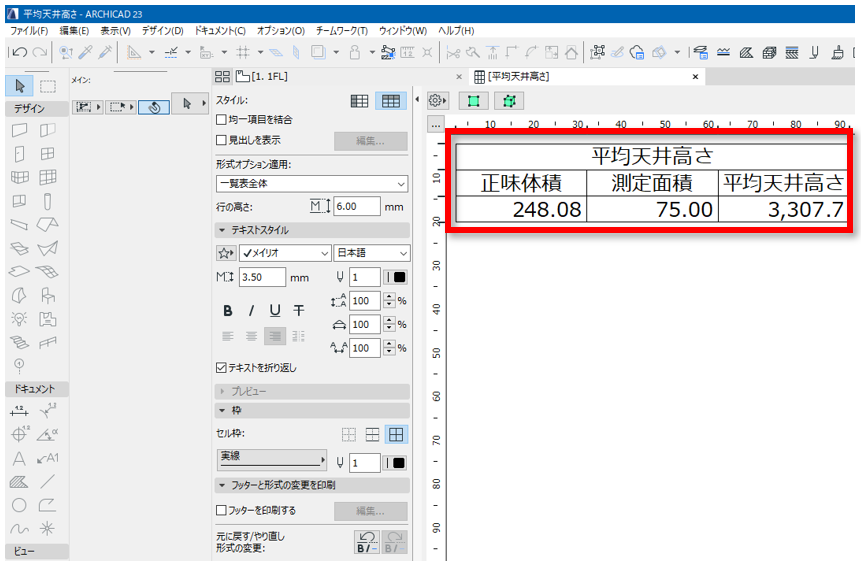861x575 pixels.
Task: Choose first schedule style grid icon
Action: 359,101
